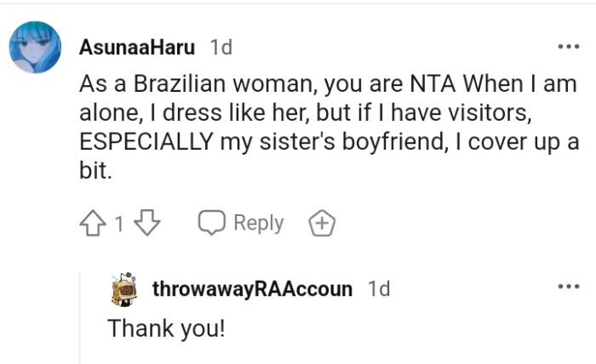Click the Reply label under AsunaaHaru's comment
The width and height of the screenshot is (596, 364).
tap(258, 223)
